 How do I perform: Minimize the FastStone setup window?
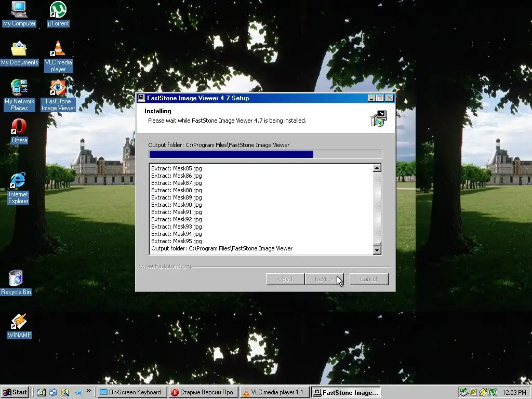coord(371,98)
